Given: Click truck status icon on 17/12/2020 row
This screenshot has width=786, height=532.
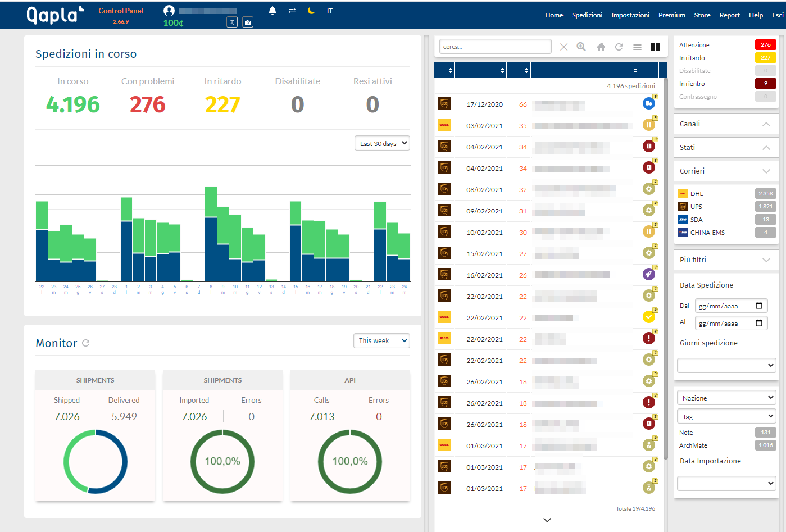Looking at the screenshot, I should [649, 103].
